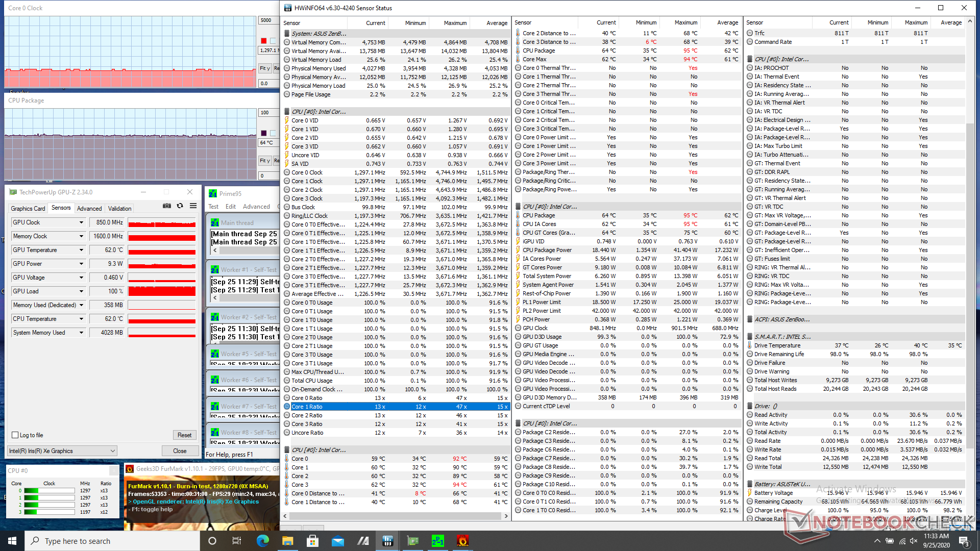Open File Explorer from taskbar
This screenshot has height=551, width=980.
(288, 541)
